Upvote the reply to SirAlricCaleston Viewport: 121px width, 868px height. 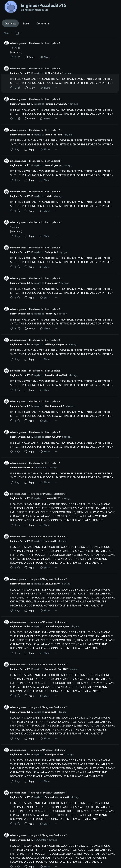12,88
